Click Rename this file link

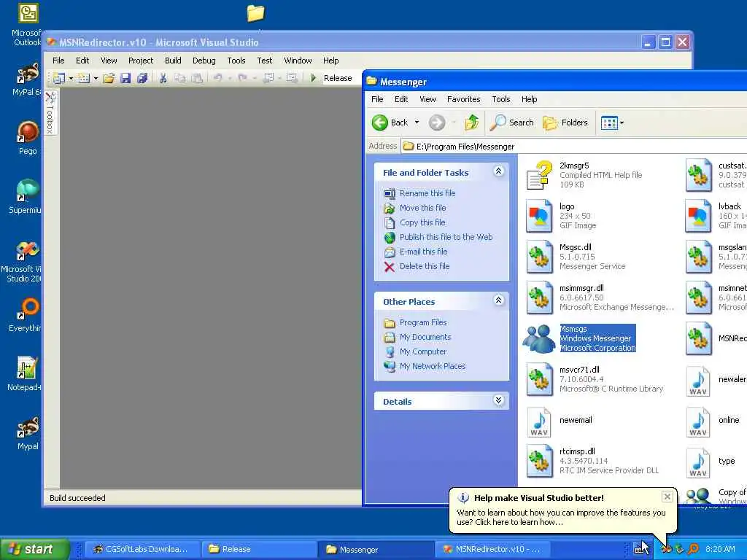pyautogui.click(x=427, y=192)
